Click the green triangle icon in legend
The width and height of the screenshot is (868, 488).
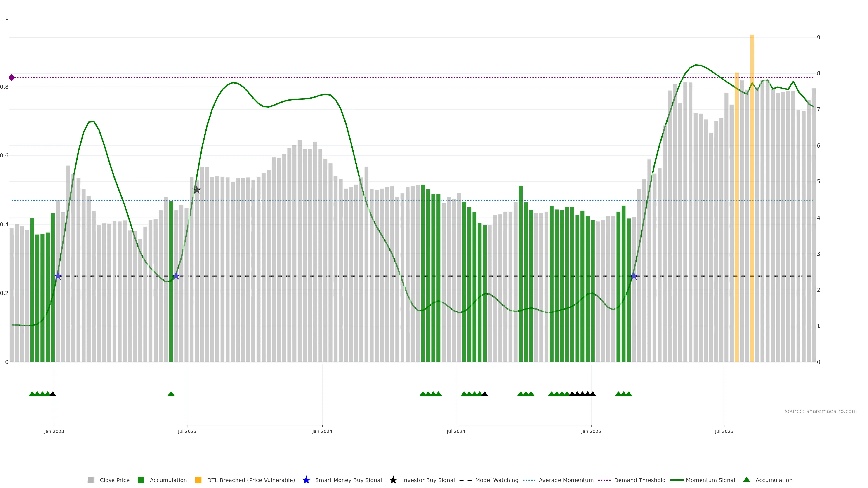[x=746, y=480]
